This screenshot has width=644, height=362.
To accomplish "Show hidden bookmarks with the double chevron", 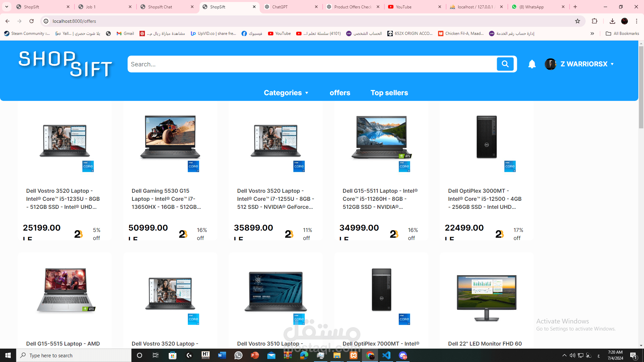I will pyautogui.click(x=592, y=34).
